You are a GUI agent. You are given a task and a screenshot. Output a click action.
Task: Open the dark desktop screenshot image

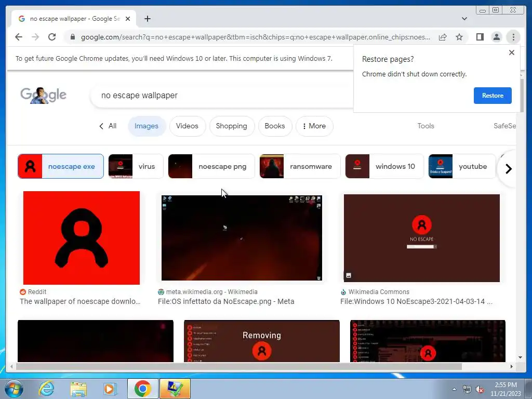coord(242,238)
